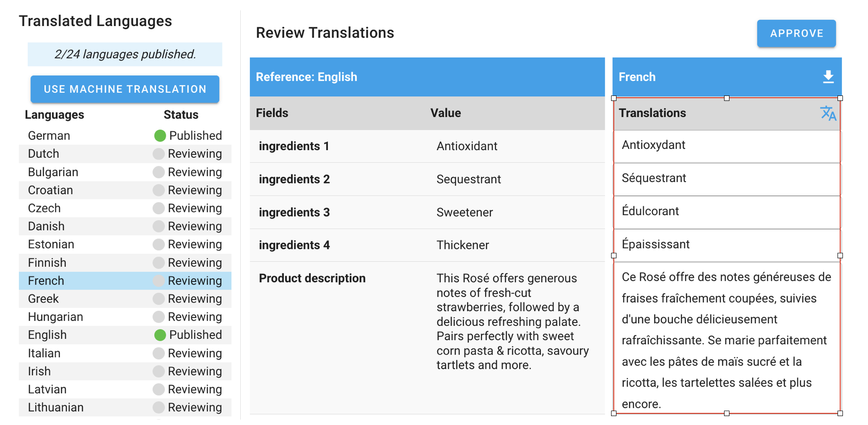Click the French download icon
This screenshot has height=425, width=868.
tap(828, 77)
